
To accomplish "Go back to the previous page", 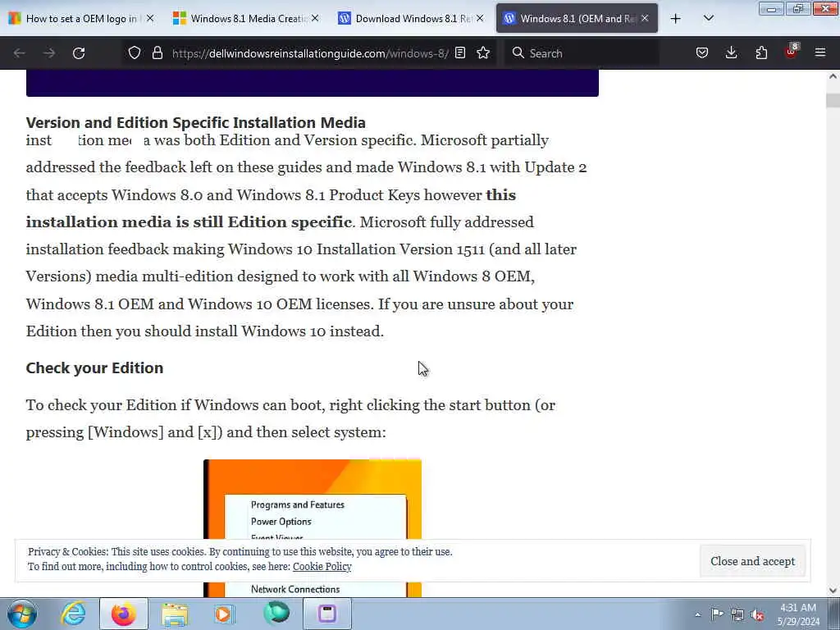I will click(20, 53).
